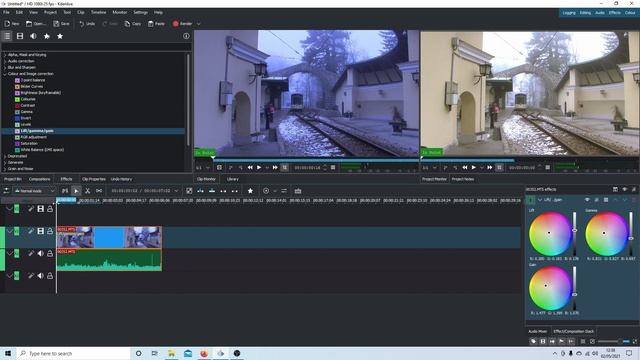The image size is (640, 360).
Task: Click the Save toolbar button
Action: 62,24
